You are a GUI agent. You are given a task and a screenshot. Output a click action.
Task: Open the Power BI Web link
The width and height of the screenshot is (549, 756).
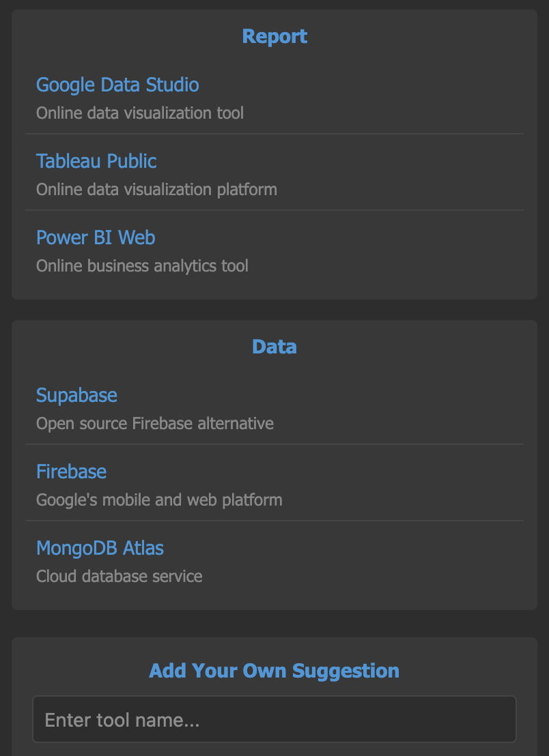coord(96,237)
